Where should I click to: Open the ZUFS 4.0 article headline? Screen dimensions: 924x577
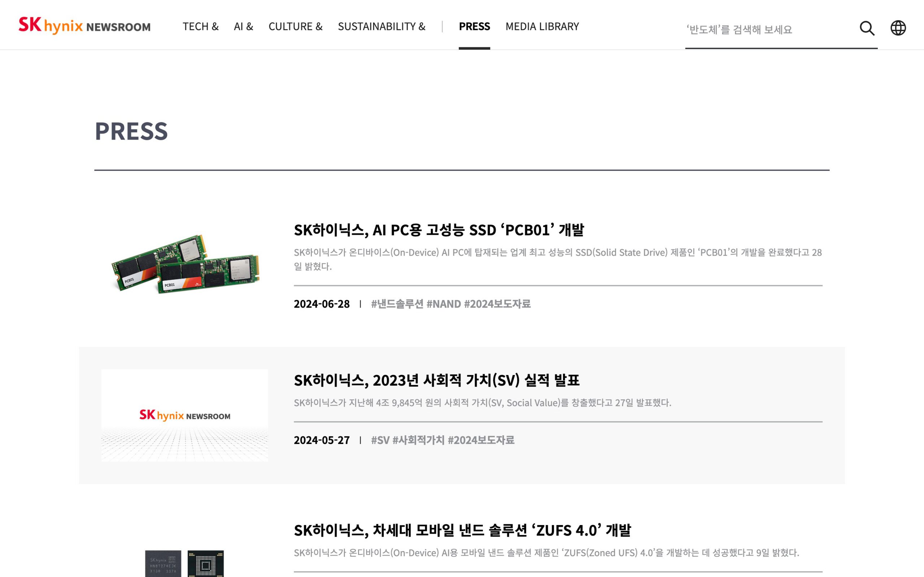click(x=462, y=530)
